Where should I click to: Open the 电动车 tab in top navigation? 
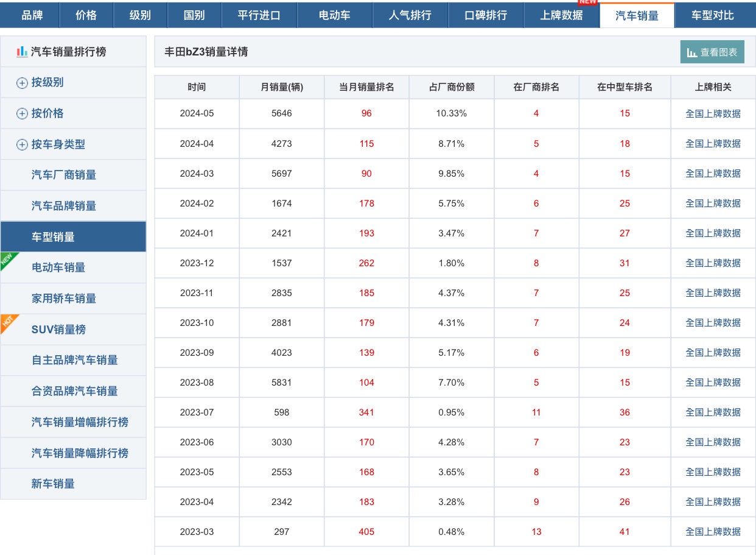click(334, 15)
